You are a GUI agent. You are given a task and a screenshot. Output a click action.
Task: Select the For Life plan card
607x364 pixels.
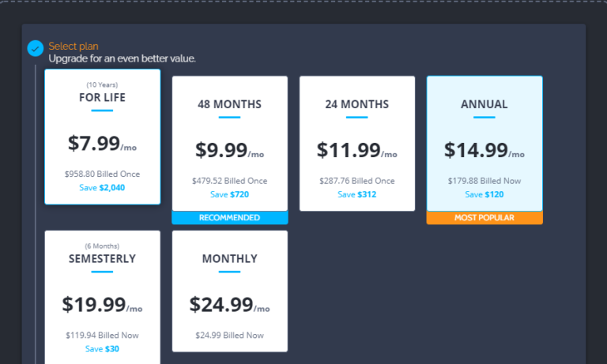click(102, 136)
